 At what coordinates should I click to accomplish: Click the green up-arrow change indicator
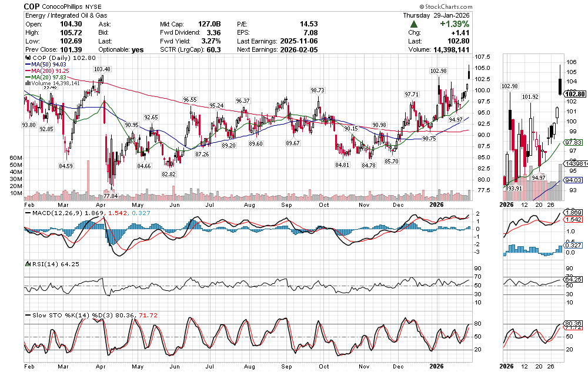click(x=414, y=25)
